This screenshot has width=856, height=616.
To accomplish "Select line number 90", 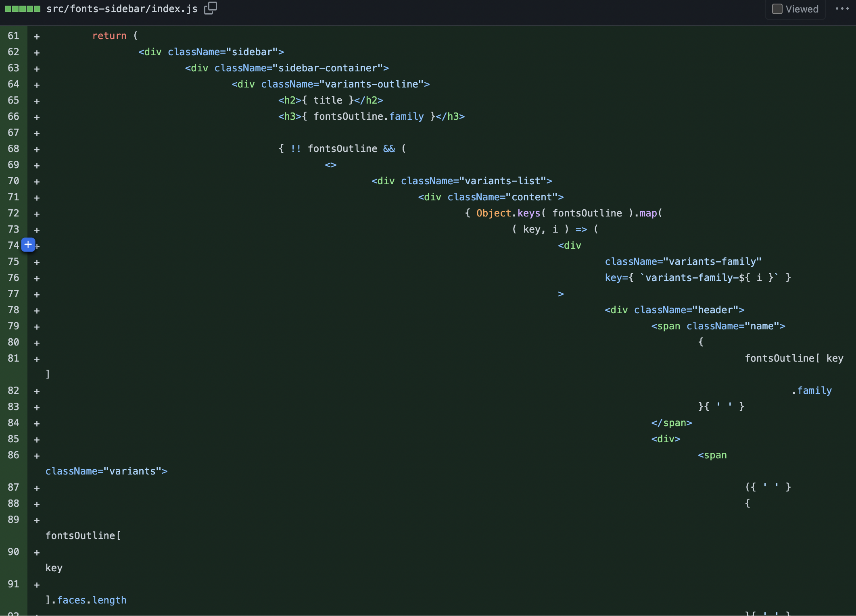I will click(13, 552).
